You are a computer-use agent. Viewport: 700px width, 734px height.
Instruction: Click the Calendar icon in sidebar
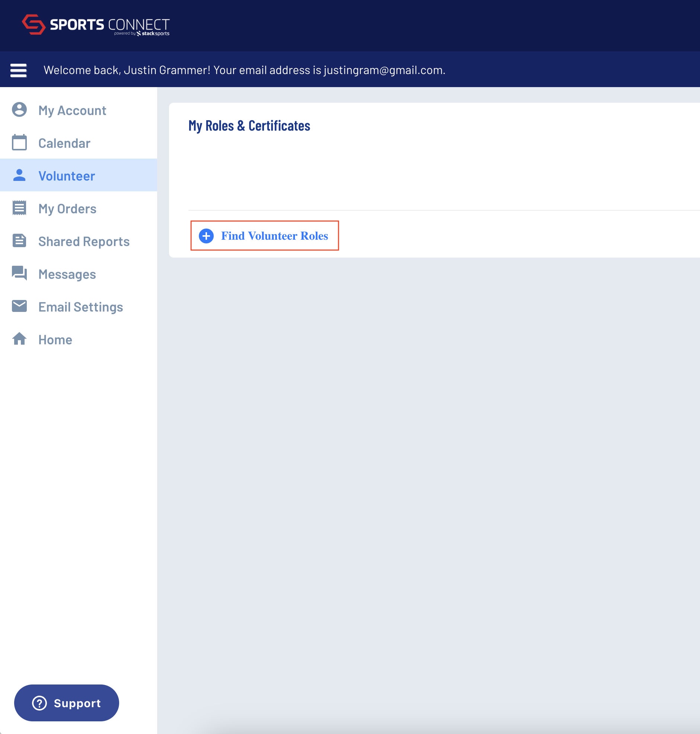(x=19, y=143)
